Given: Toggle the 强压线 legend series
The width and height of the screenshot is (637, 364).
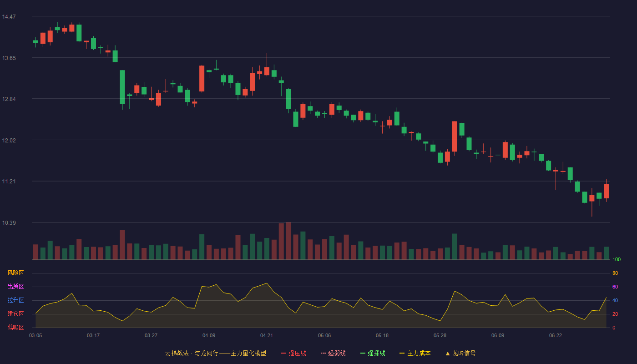Looking at the screenshot, I should tap(293, 353).
